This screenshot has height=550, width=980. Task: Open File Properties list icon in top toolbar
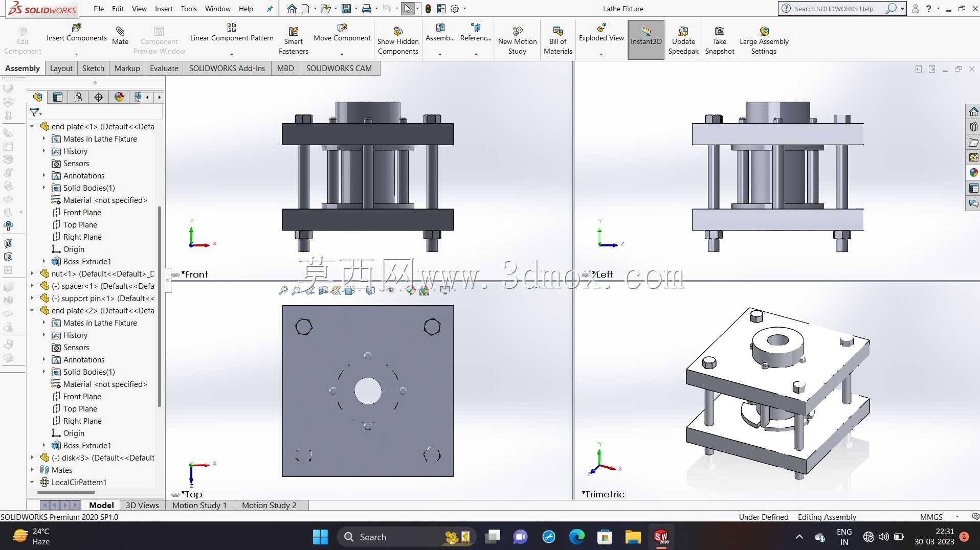click(x=441, y=9)
